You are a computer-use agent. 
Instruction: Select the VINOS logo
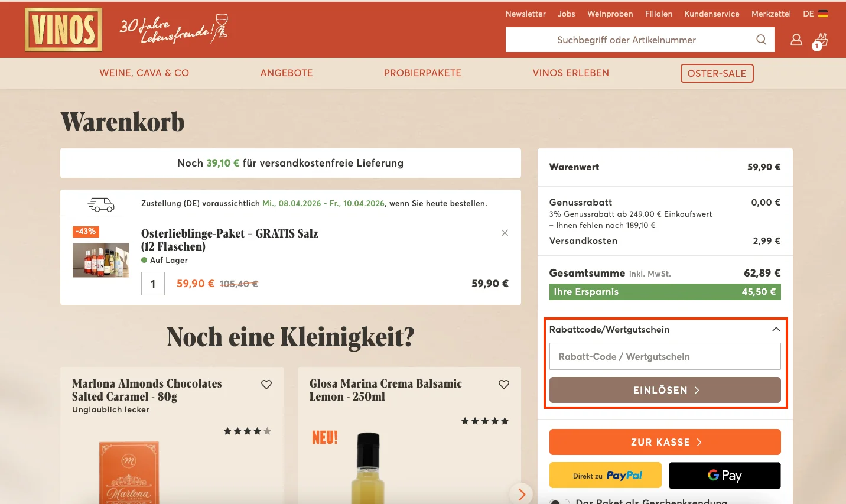pos(63,29)
